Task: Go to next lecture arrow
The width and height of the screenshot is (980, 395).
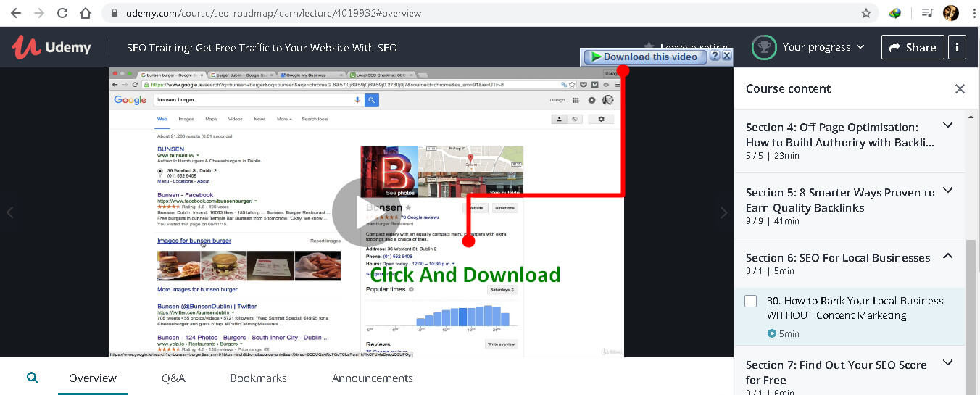Action: [x=723, y=212]
